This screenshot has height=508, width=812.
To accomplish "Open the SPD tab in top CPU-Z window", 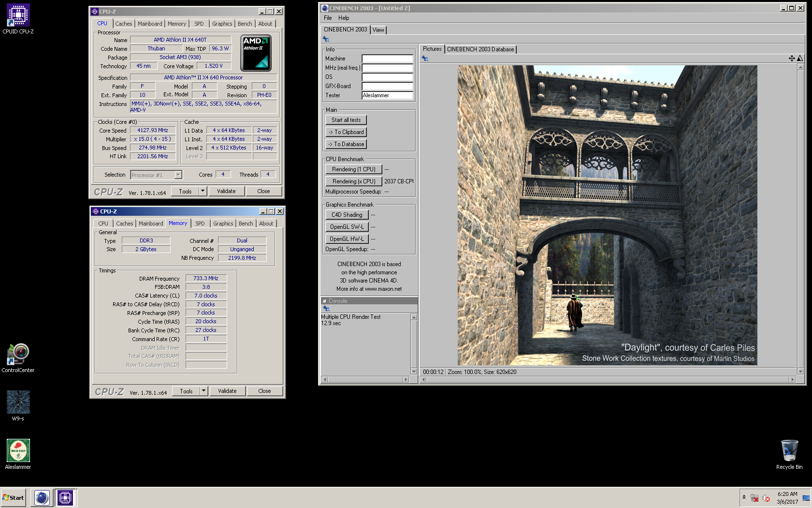I will point(199,24).
